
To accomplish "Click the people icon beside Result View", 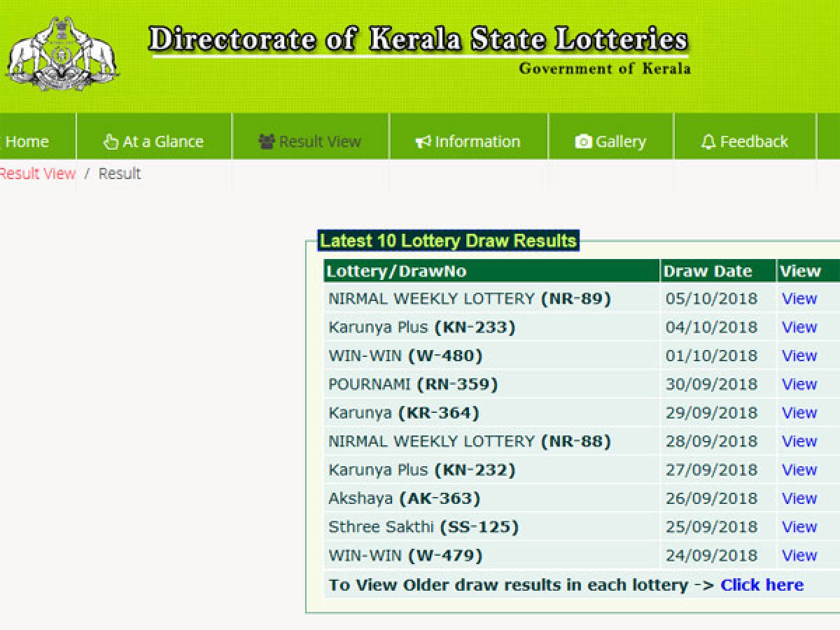I will point(266,142).
